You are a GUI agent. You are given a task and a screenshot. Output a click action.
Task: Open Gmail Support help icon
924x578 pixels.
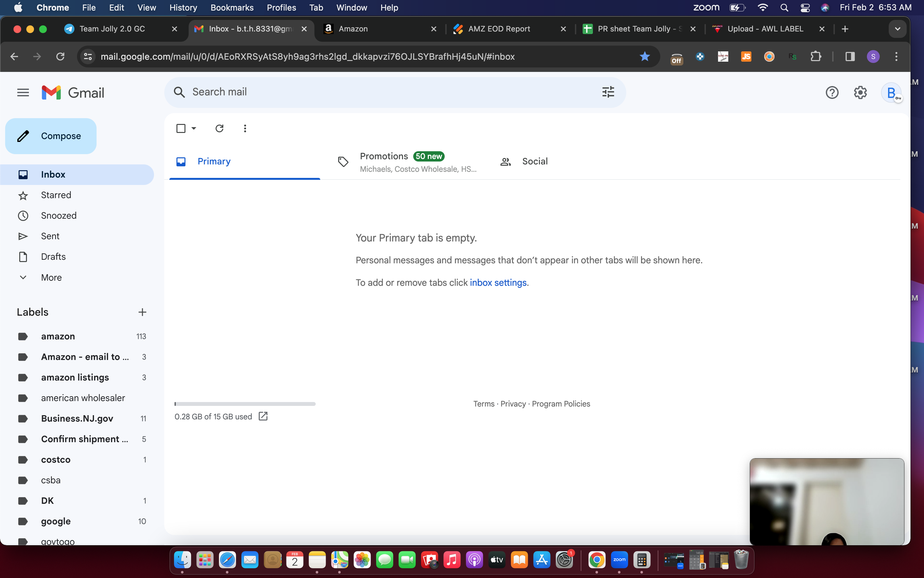point(832,92)
